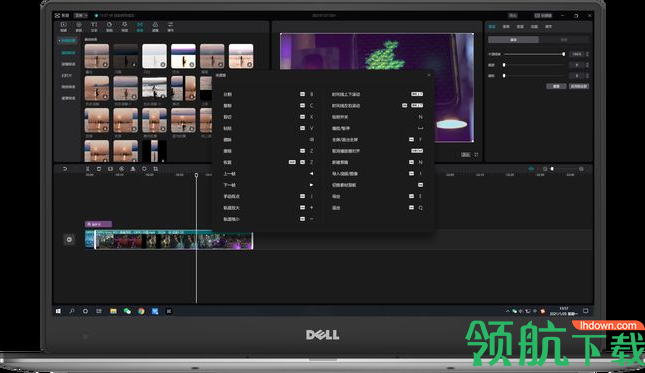This screenshot has height=373, width=645.
Task: Toggle the teal snapping switch above timeline
Action: point(531,169)
